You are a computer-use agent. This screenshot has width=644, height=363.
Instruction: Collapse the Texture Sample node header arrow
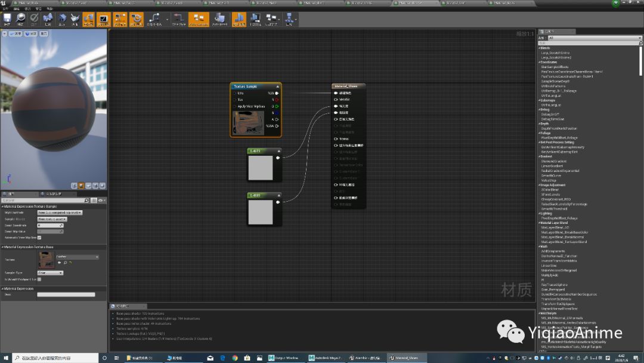[277, 85]
